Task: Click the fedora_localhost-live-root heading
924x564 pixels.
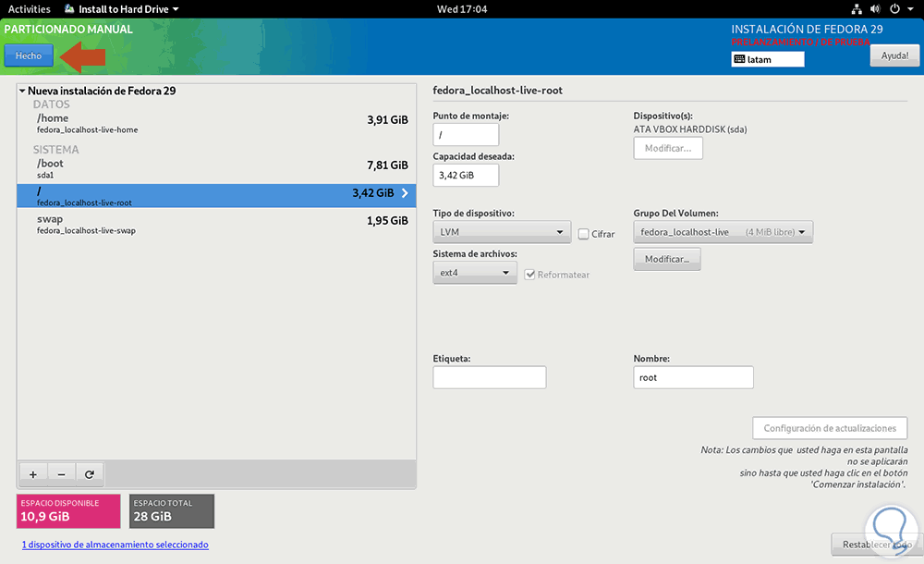Action: click(x=497, y=91)
